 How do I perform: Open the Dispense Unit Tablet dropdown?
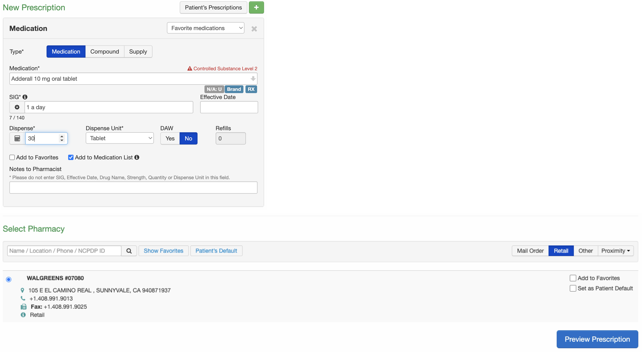tap(120, 138)
